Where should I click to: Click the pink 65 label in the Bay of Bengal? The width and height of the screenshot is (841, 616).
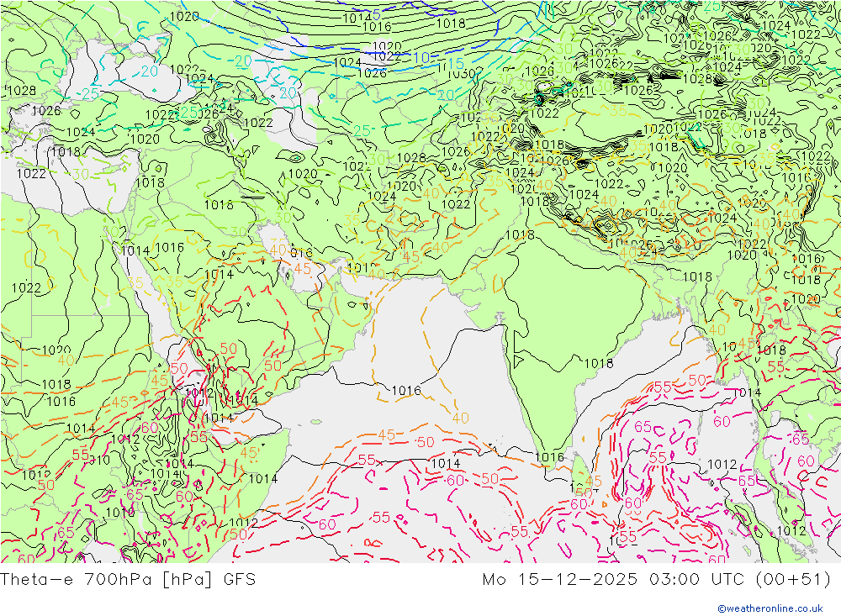point(643,427)
